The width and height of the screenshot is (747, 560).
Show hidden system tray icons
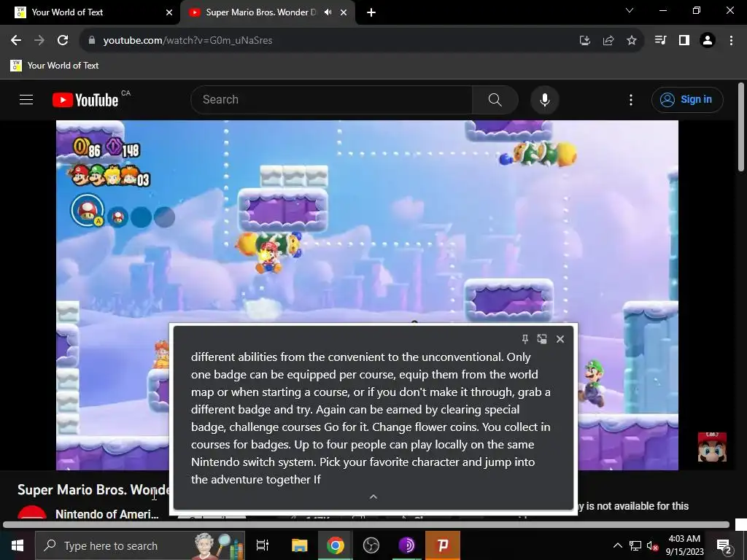(x=617, y=545)
